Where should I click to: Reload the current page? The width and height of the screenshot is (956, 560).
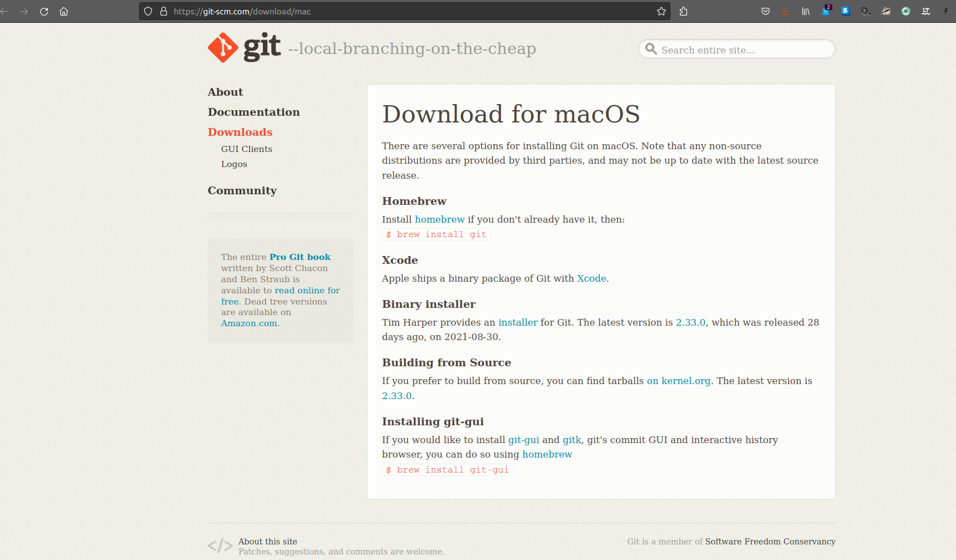[x=44, y=11]
